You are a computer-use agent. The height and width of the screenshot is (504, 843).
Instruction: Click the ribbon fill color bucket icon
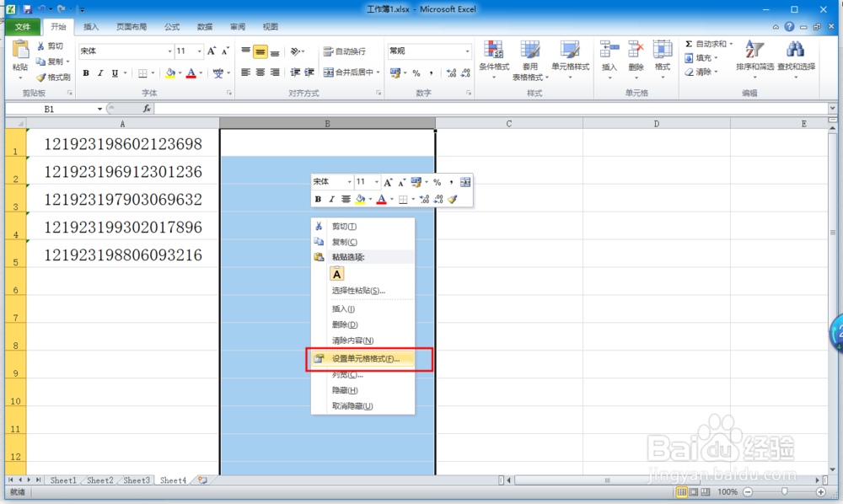tap(170, 73)
